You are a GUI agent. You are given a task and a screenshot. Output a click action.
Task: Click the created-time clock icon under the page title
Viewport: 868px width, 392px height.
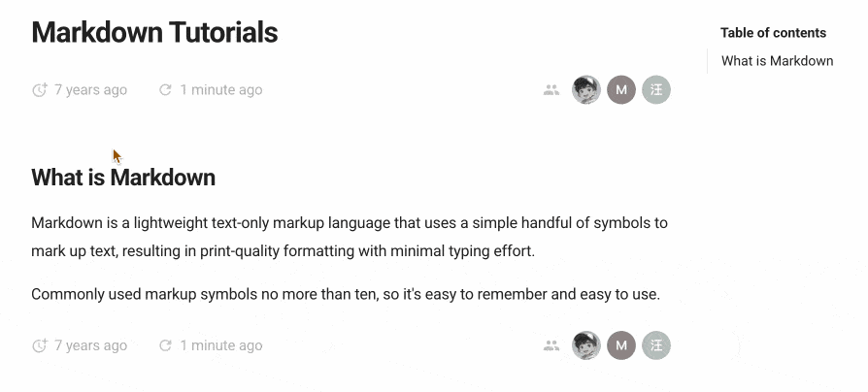click(40, 90)
